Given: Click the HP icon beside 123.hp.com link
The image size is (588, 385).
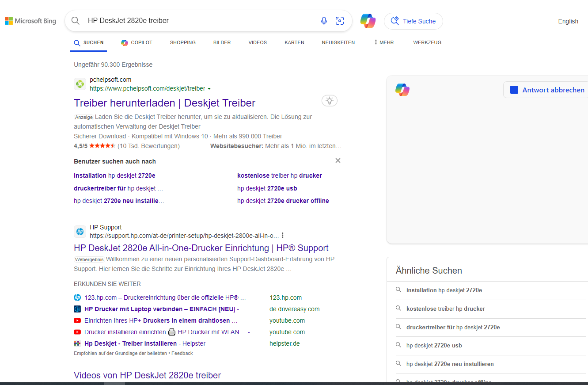Looking at the screenshot, I should 77,297.
